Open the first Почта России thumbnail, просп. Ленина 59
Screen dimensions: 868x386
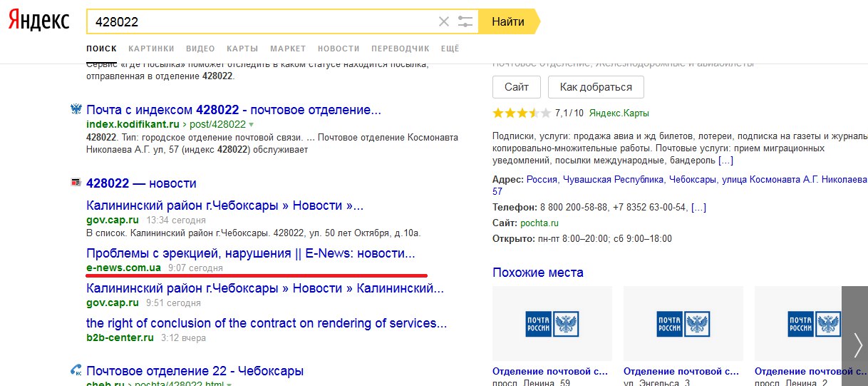click(552, 322)
